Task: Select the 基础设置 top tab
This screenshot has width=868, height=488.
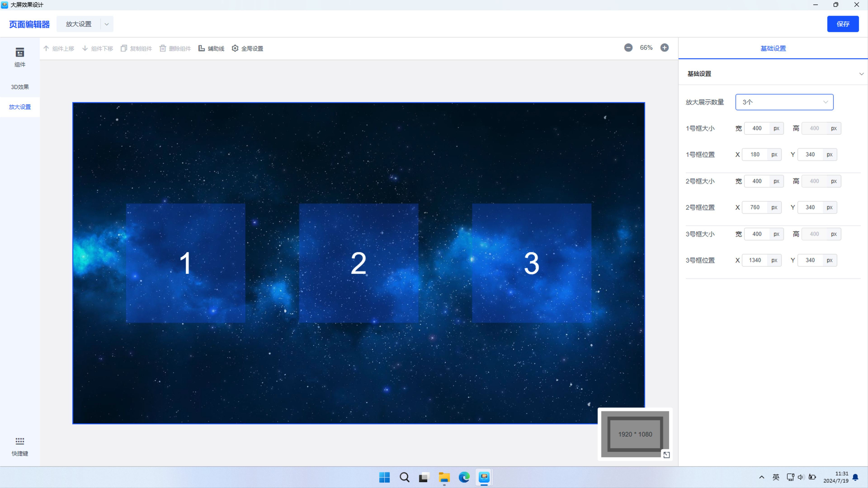Action: (773, 49)
